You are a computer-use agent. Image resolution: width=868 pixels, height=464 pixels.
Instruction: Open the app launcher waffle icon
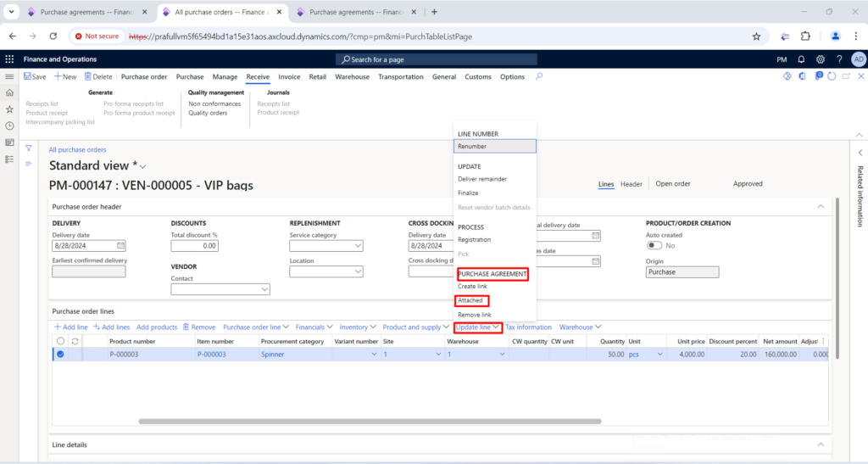point(9,59)
